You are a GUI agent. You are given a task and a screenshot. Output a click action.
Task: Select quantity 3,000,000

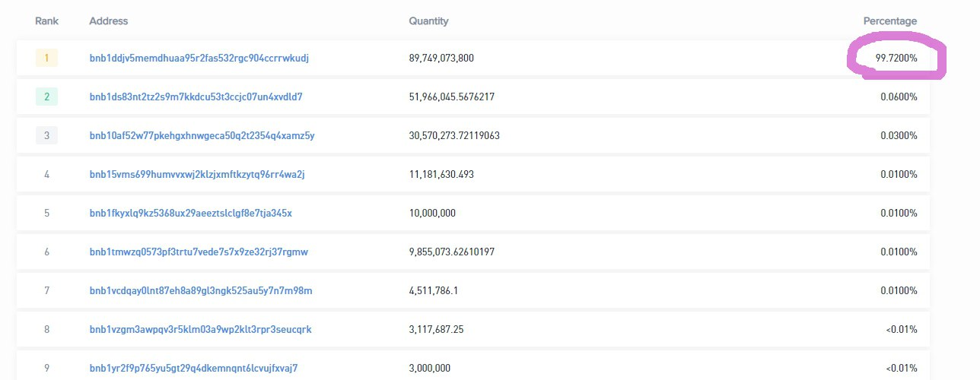[x=430, y=368]
